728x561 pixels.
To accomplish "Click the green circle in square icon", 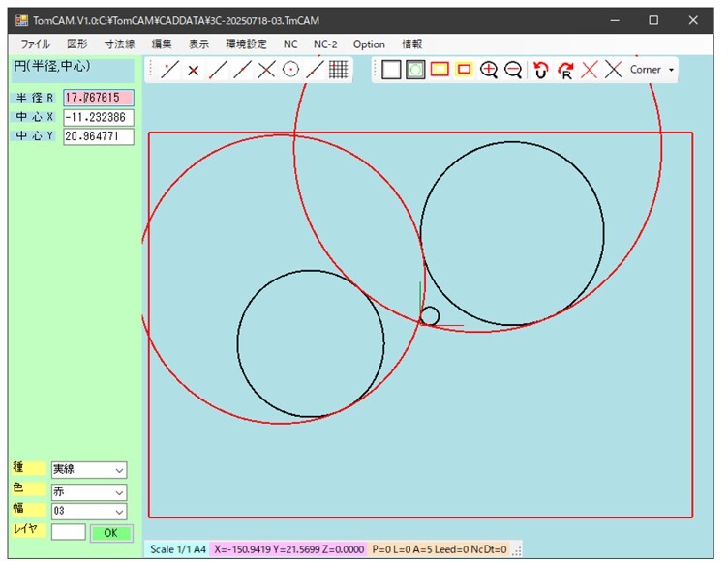I will (415, 70).
